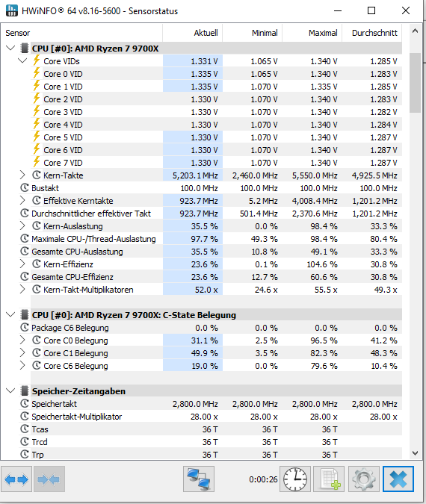
Task: Click the scrollbar up arrow
Action: 415,31
